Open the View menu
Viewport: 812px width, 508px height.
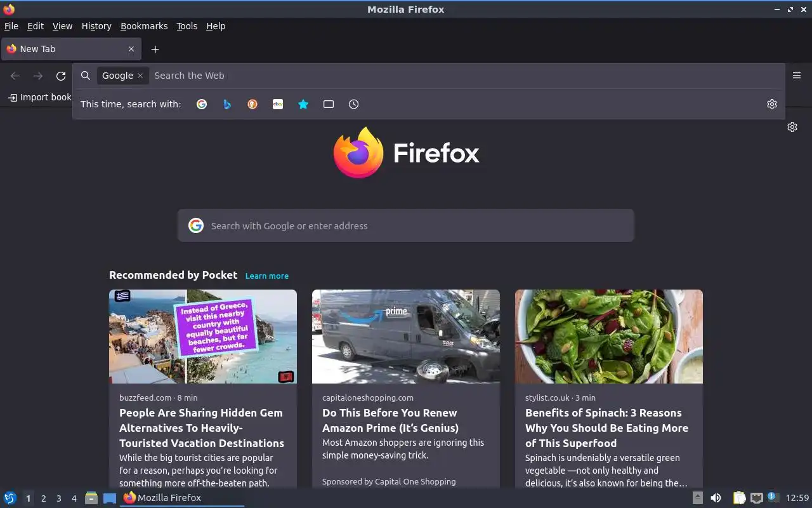point(62,26)
